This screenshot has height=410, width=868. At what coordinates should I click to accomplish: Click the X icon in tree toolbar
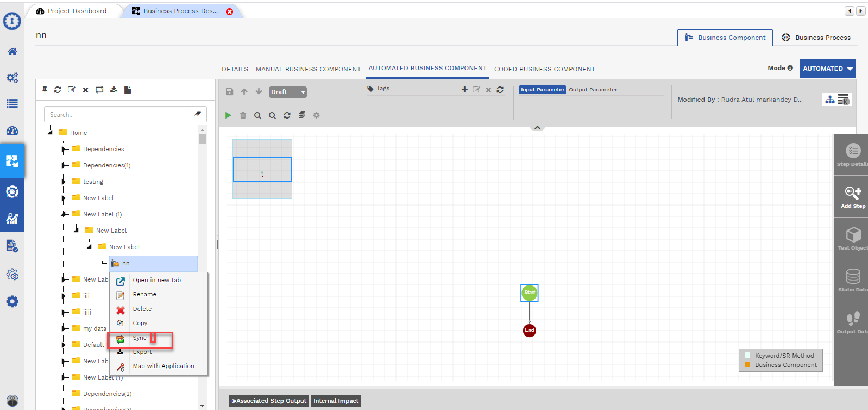tap(85, 90)
